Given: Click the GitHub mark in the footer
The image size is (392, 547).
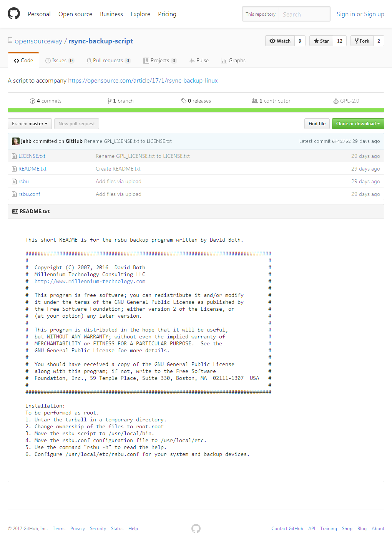Looking at the screenshot, I should [x=196, y=529].
